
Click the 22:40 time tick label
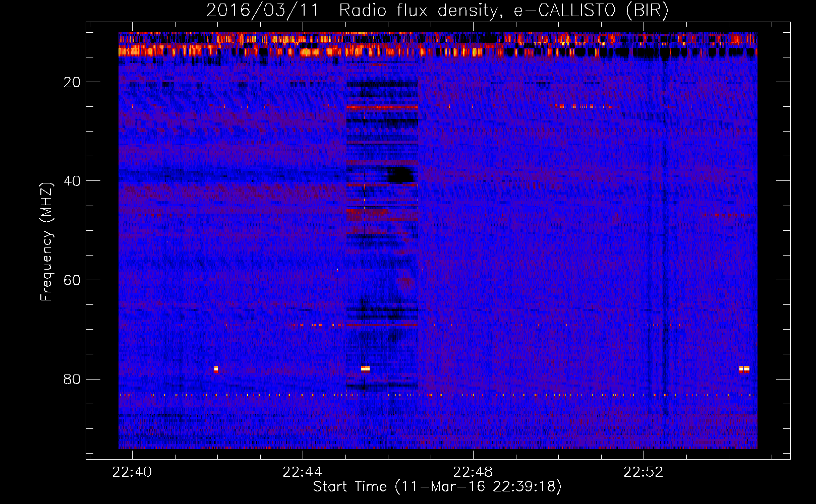[x=132, y=472]
